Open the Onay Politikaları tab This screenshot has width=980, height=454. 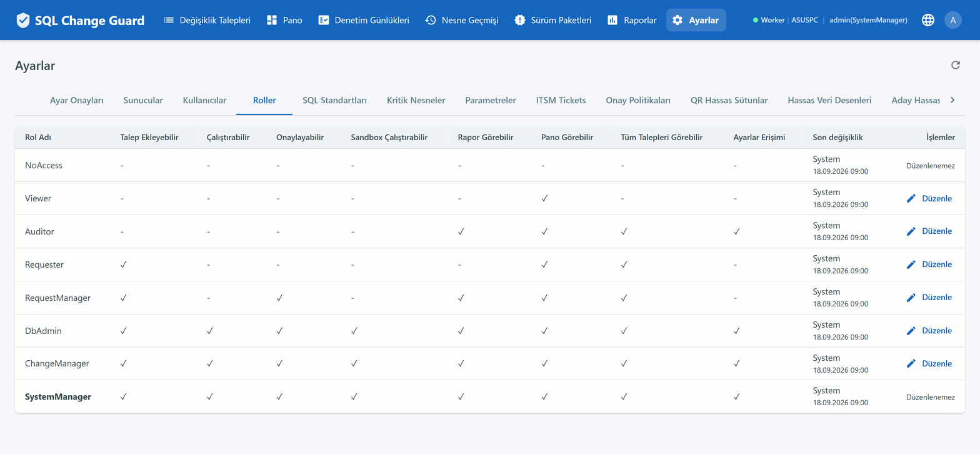point(638,100)
